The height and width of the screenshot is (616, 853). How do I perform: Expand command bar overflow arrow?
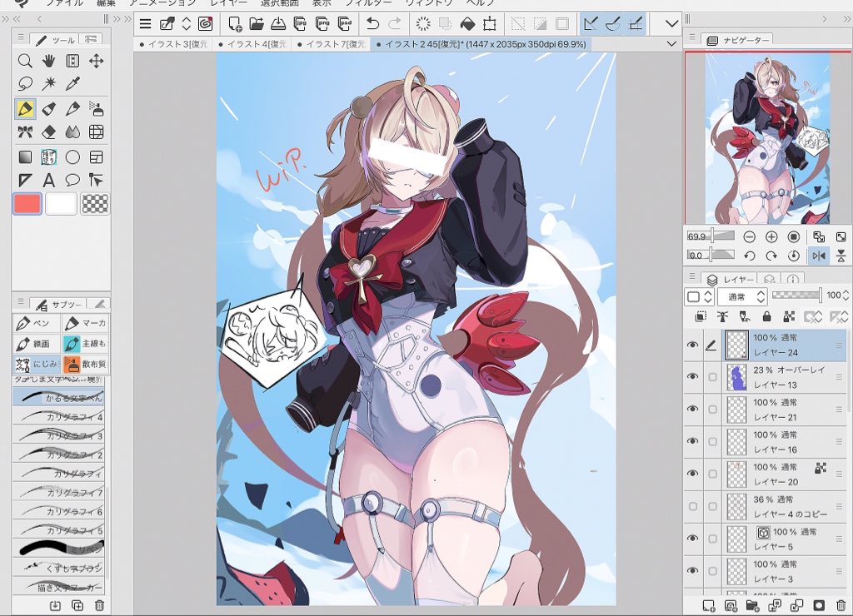click(x=672, y=23)
